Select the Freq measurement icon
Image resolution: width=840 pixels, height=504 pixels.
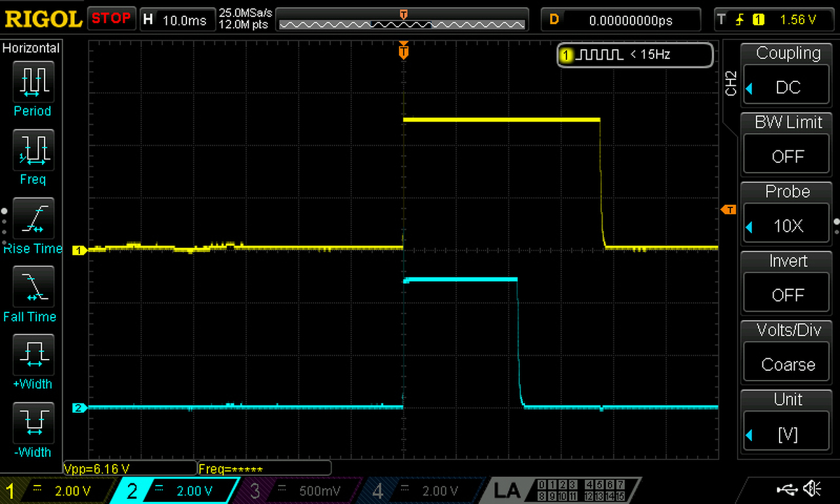(x=33, y=150)
